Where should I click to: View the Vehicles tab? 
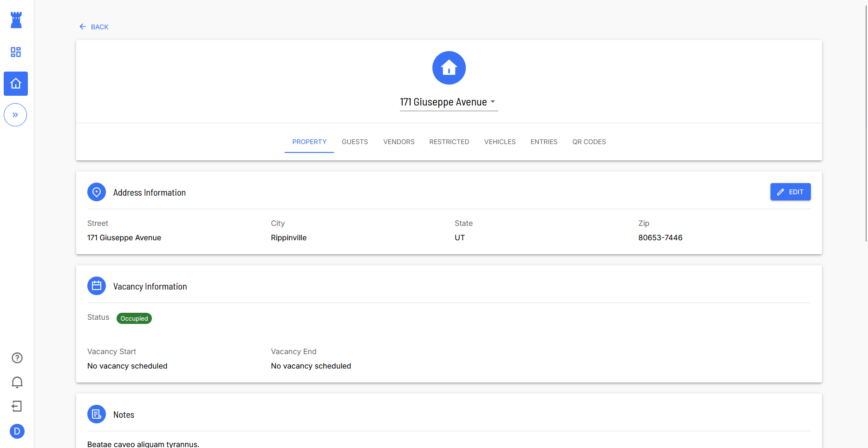500,142
